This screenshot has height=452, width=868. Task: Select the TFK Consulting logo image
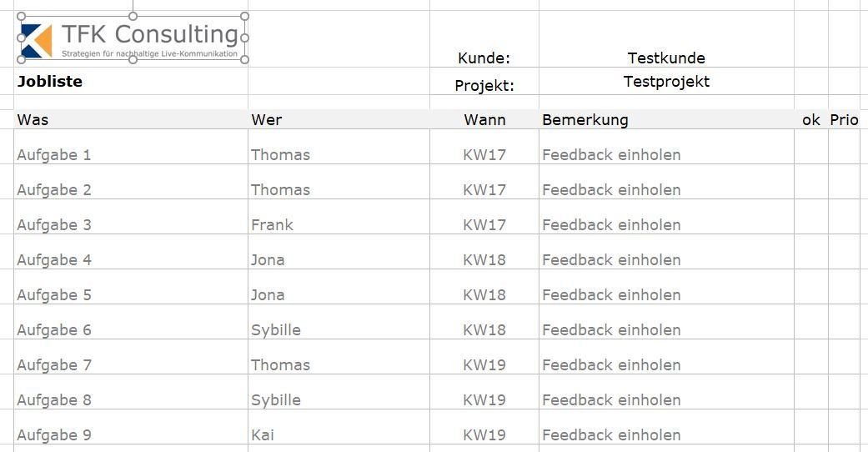pos(133,38)
